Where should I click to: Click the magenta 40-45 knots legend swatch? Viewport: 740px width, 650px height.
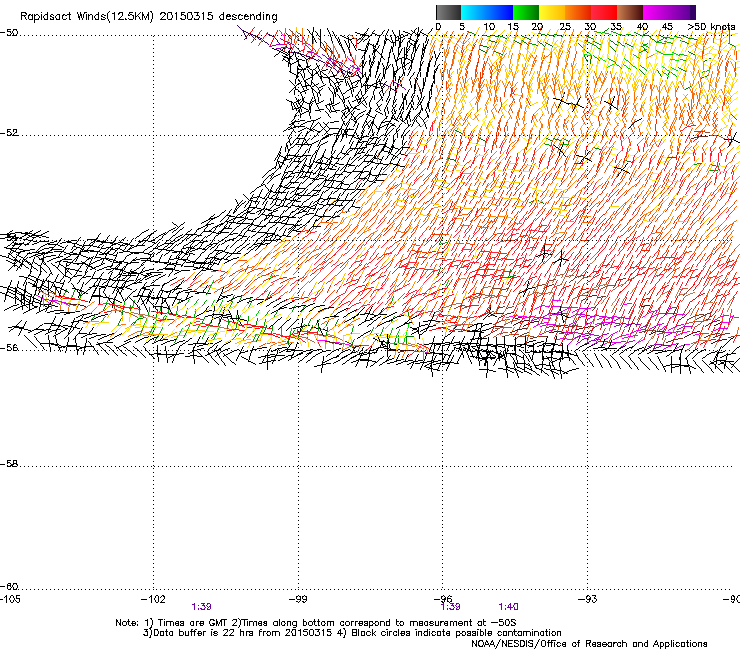656,12
